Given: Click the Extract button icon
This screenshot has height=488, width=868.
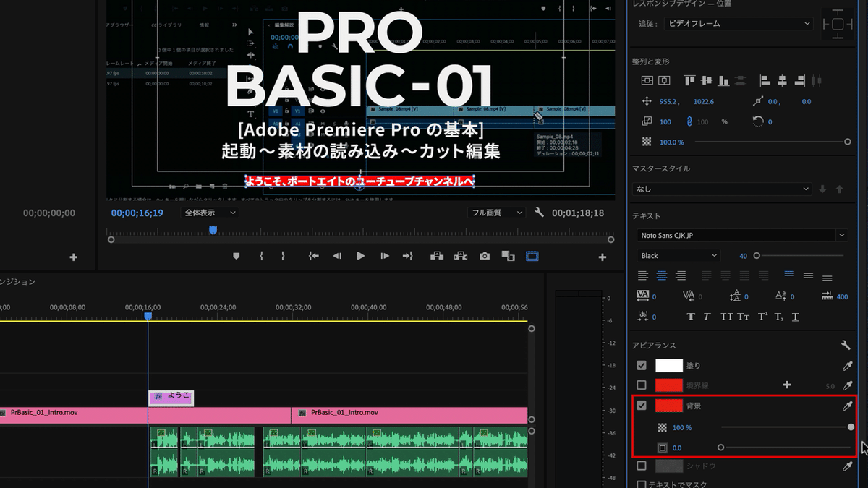Looking at the screenshot, I should click(460, 256).
